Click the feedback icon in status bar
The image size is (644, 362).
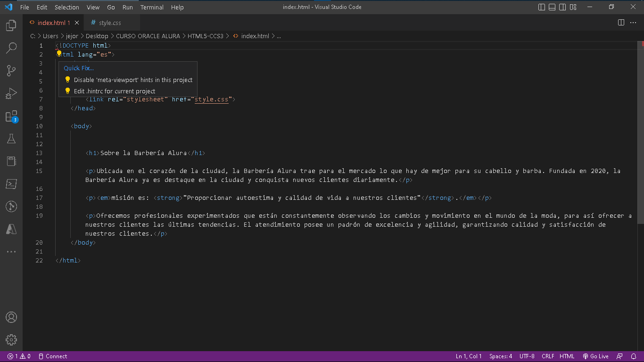tap(620, 356)
